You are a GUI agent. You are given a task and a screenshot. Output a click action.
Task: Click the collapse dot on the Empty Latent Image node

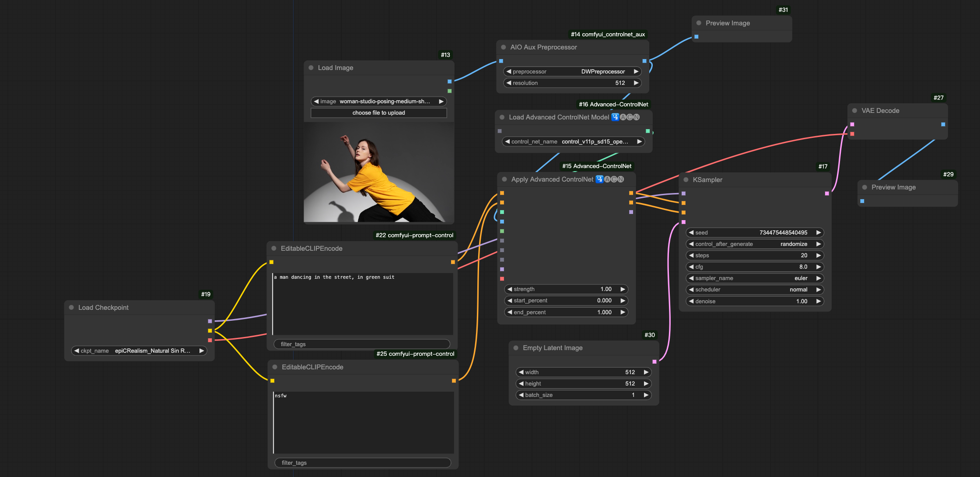(x=517, y=347)
